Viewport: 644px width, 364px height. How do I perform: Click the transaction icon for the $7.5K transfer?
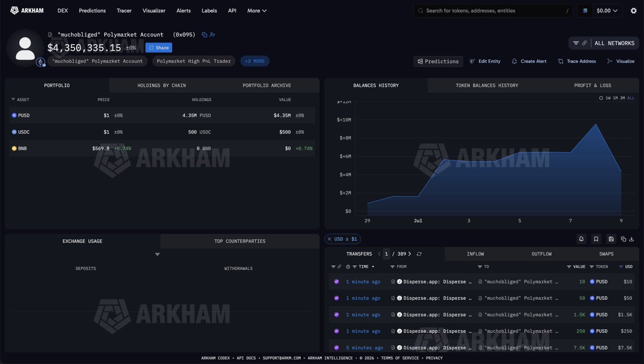point(336,348)
